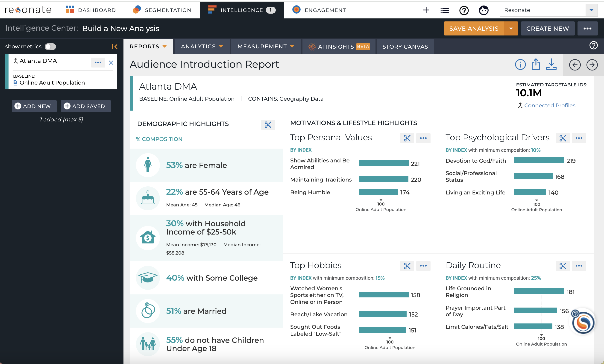Click Add Saved audience button
The image size is (604, 364).
tap(86, 106)
